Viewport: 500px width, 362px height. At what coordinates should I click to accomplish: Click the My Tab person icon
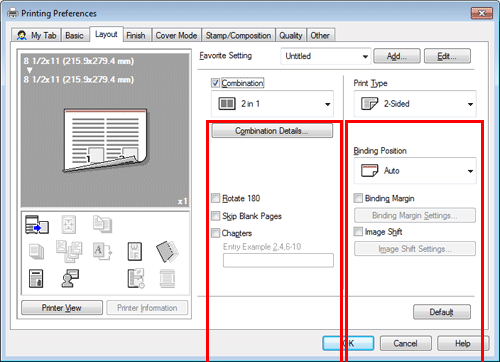(x=22, y=35)
